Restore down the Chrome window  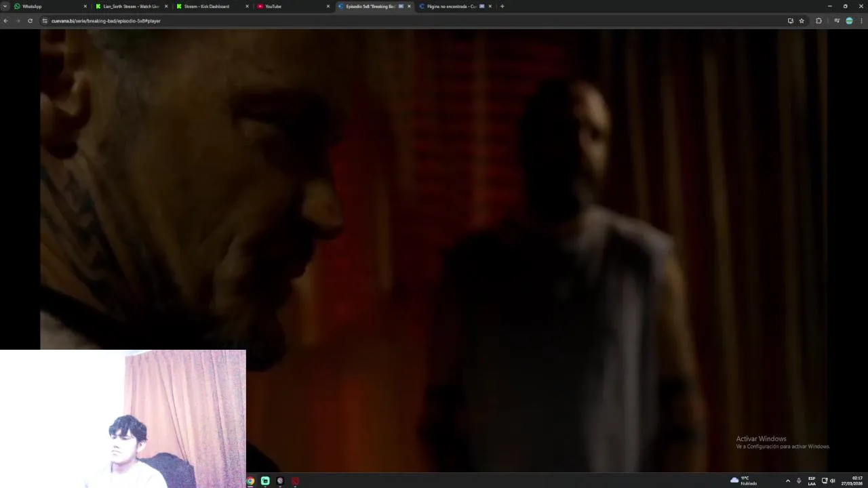click(x=845, y=6)
